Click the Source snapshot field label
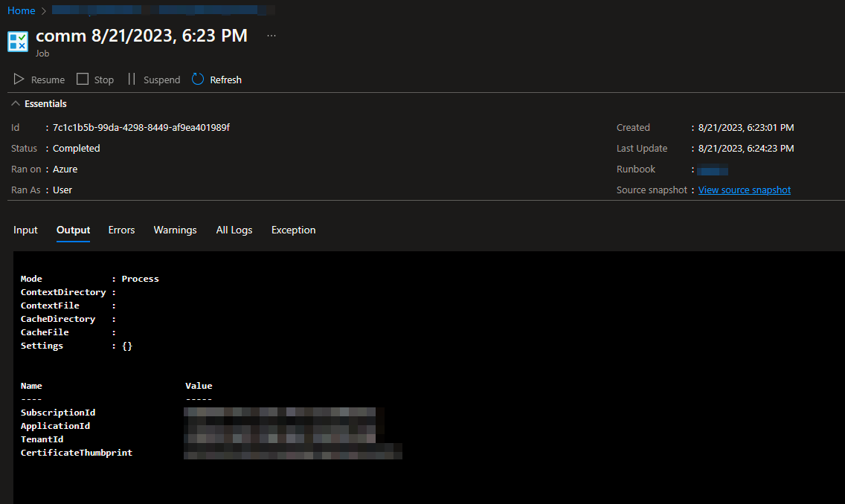 pyautogui.click(x=652, y=190)
